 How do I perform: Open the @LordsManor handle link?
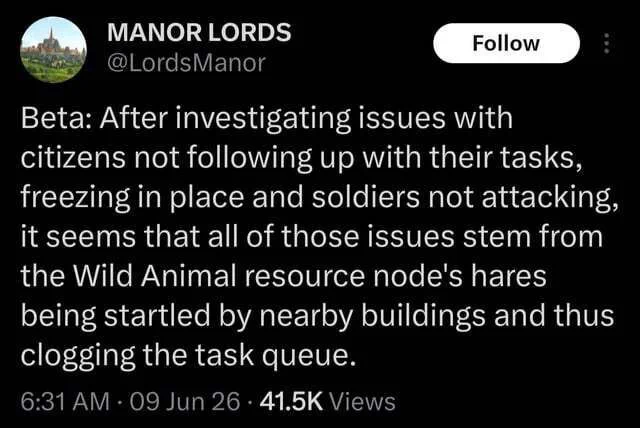186,63
